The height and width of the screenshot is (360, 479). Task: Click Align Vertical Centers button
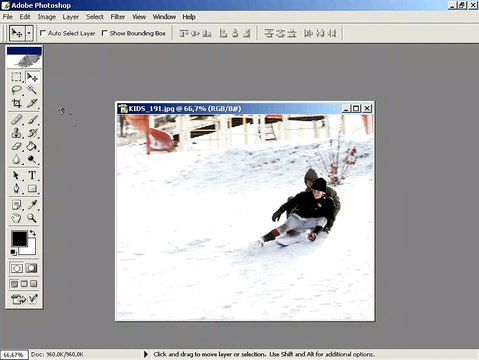196,33
